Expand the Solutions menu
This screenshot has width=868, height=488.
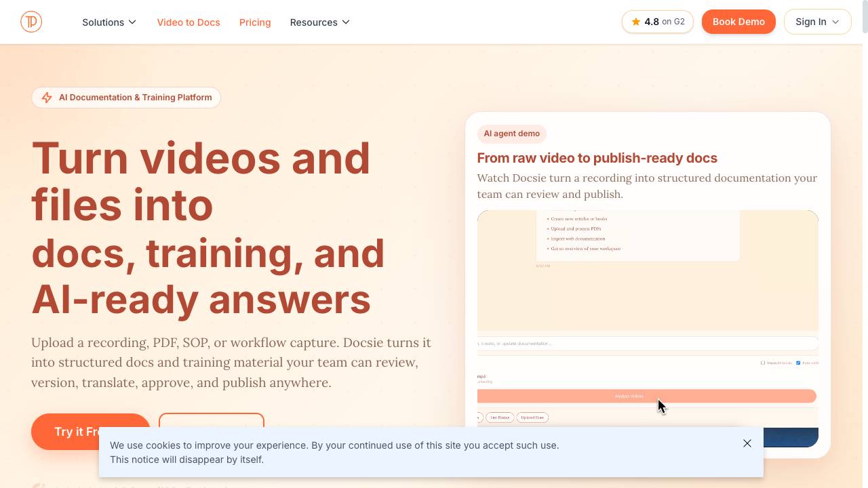(x=109, y=22)
